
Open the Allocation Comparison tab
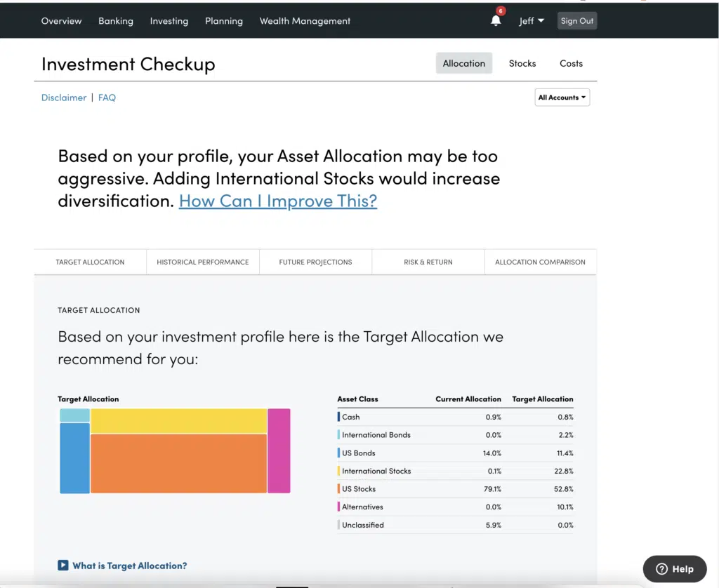(540, 262)
